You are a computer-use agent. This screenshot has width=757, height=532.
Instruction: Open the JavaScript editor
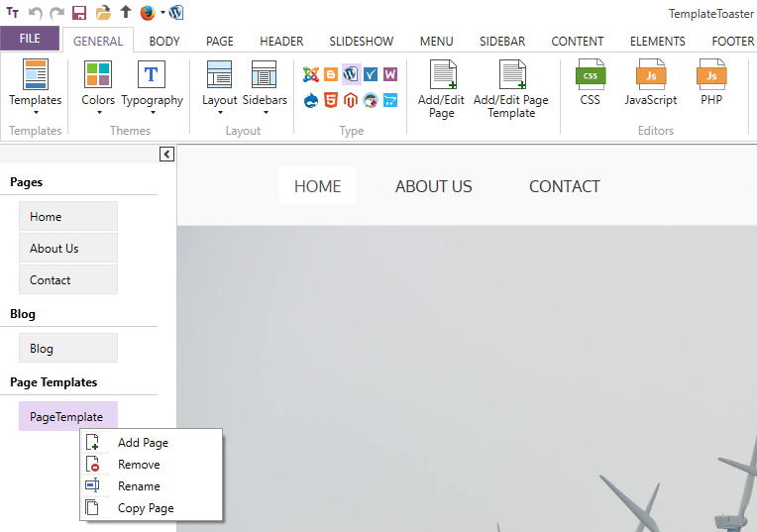(651, 83)
